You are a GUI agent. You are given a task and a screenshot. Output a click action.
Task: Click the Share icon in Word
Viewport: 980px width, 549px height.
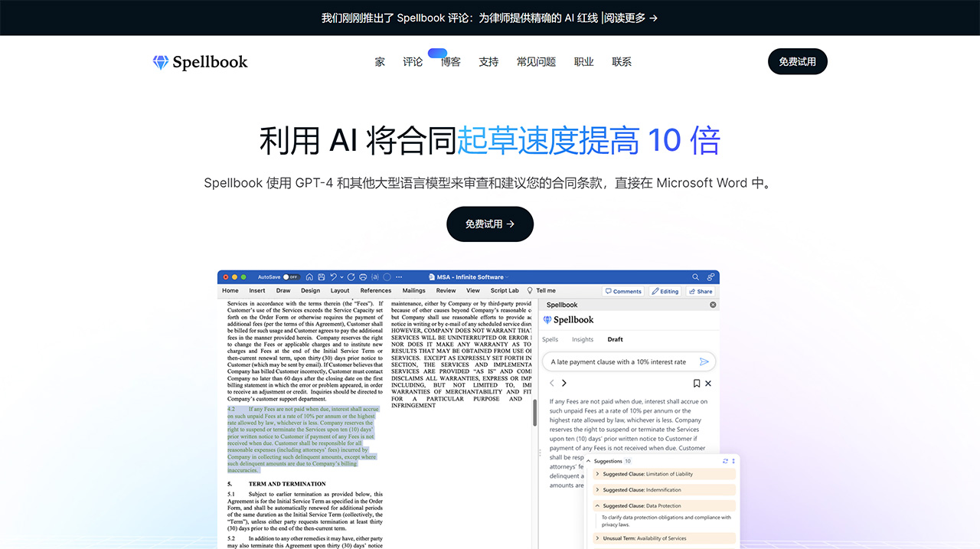[x=701, y=291]
